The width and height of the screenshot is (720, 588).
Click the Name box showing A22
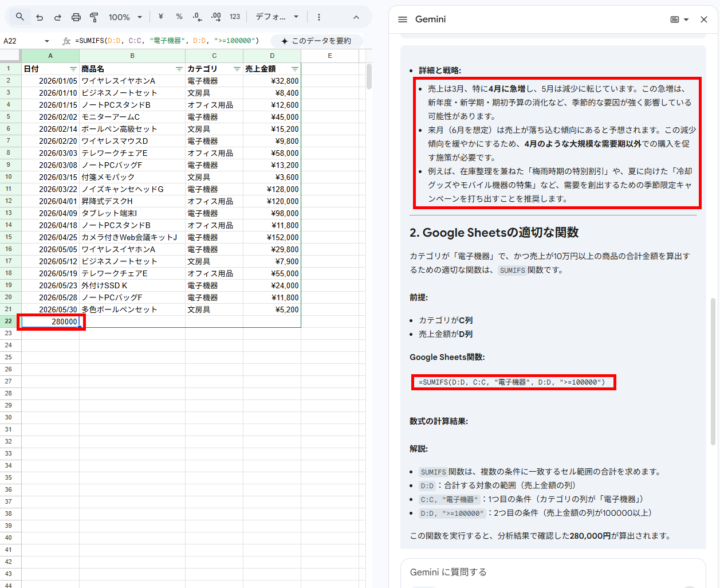click(x=22, y=41)
